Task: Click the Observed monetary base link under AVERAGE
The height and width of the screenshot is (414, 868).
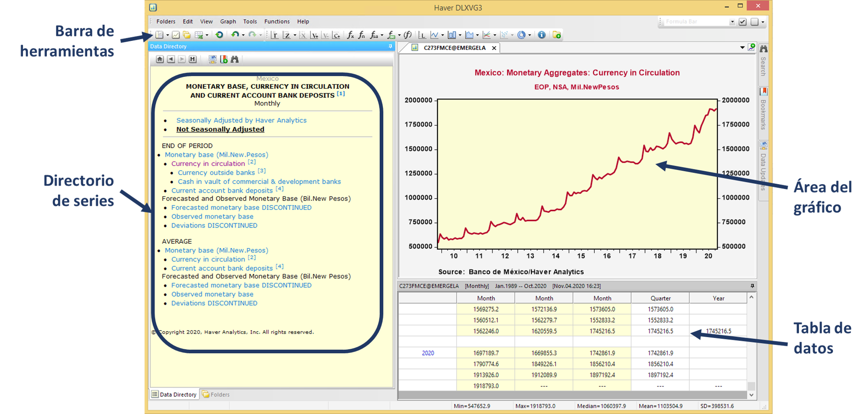Action: click(x=212, y=294)
